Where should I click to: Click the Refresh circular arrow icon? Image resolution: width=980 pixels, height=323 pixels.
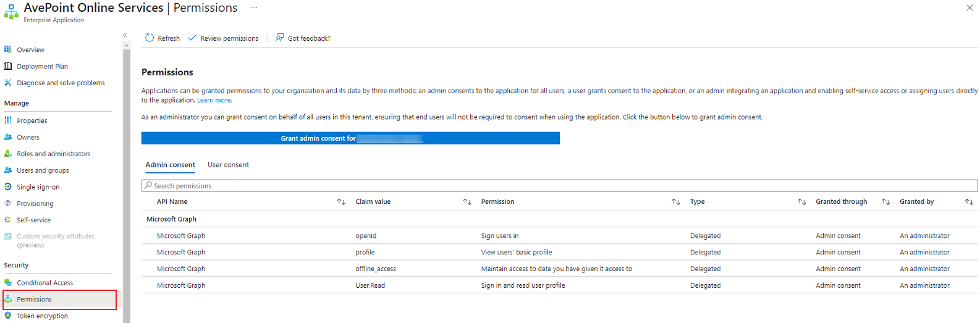[x=150, y=38]
